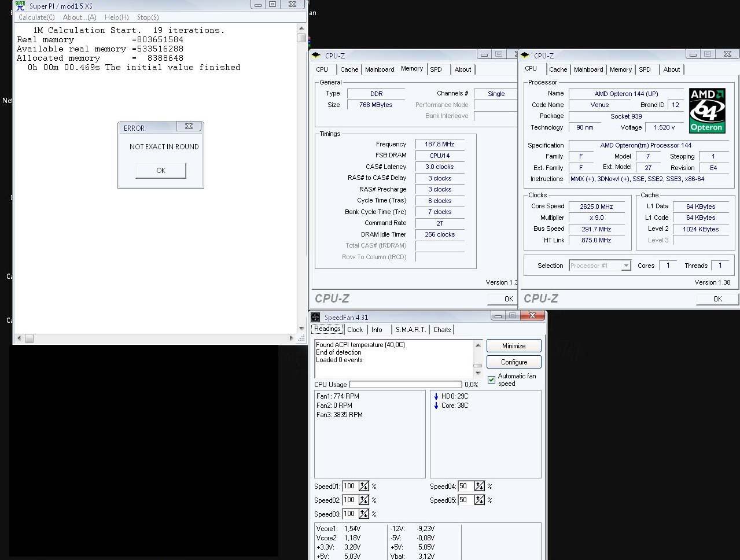The height and width of the screenshot is (560, 740).
Task: Open SpeedFan Configure dialog
Action: pyautogui.click(x=514, y=362)
